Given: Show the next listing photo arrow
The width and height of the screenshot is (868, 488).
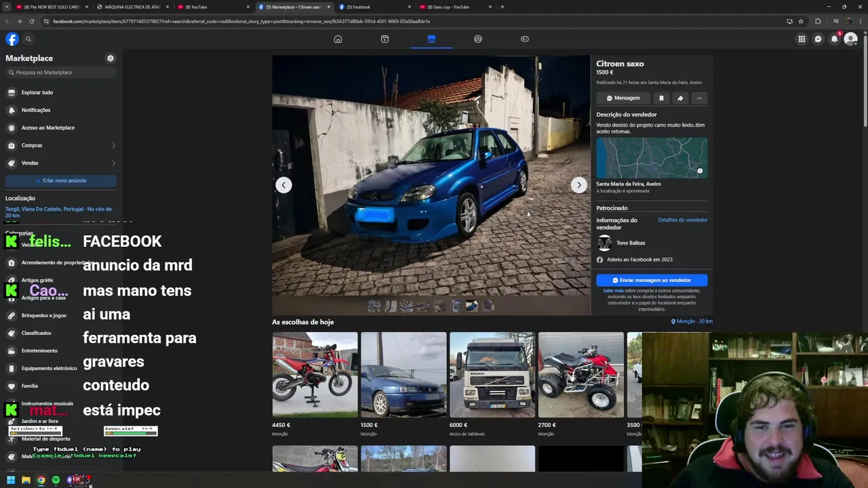Looking at the screenshot, I should [x=578, y=185].
